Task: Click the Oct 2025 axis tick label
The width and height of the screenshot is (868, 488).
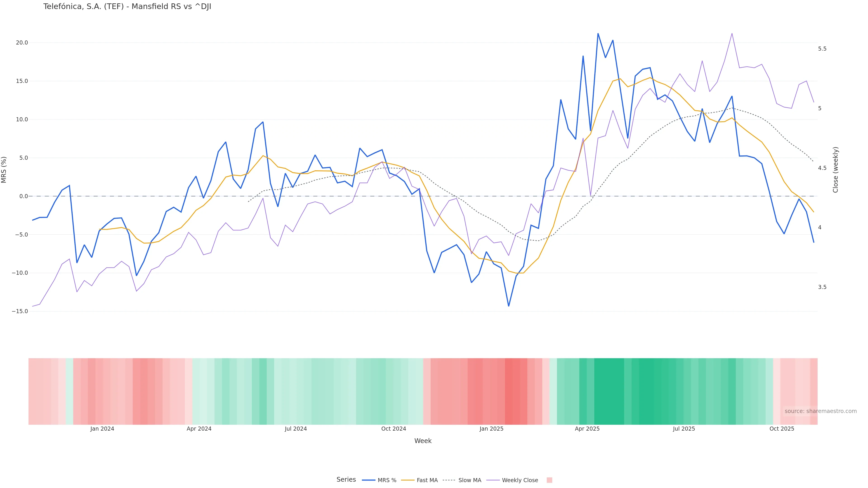Action: coord(782,429)
